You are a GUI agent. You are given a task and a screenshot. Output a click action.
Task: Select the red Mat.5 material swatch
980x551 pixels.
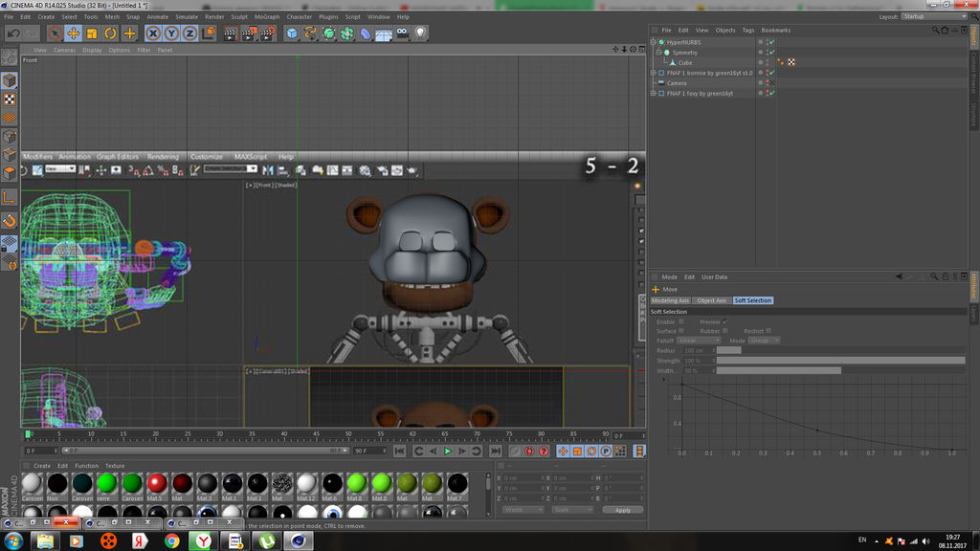click(x=156, y=483)
